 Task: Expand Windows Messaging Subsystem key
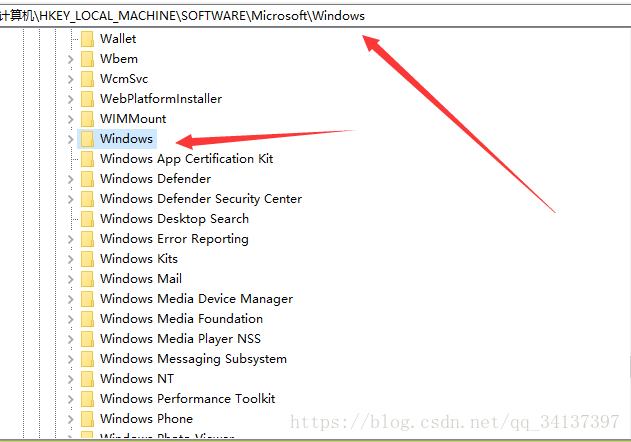pyautogui.click(x=71, y=359)
